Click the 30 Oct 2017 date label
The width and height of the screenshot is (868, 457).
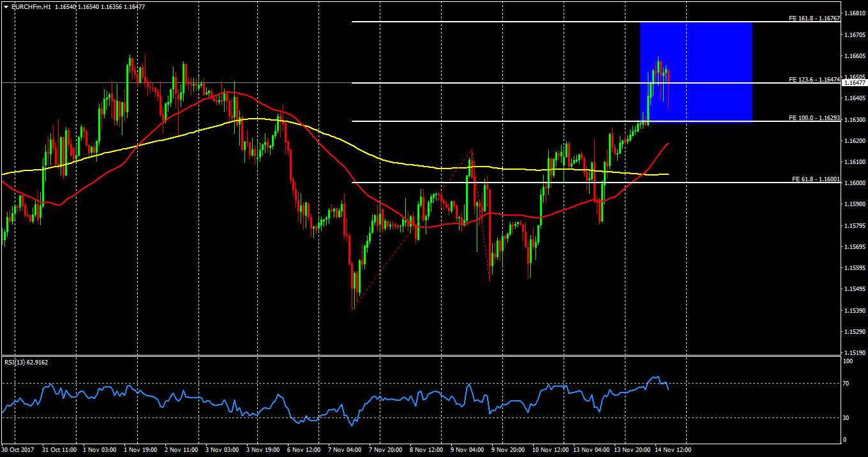19,449
